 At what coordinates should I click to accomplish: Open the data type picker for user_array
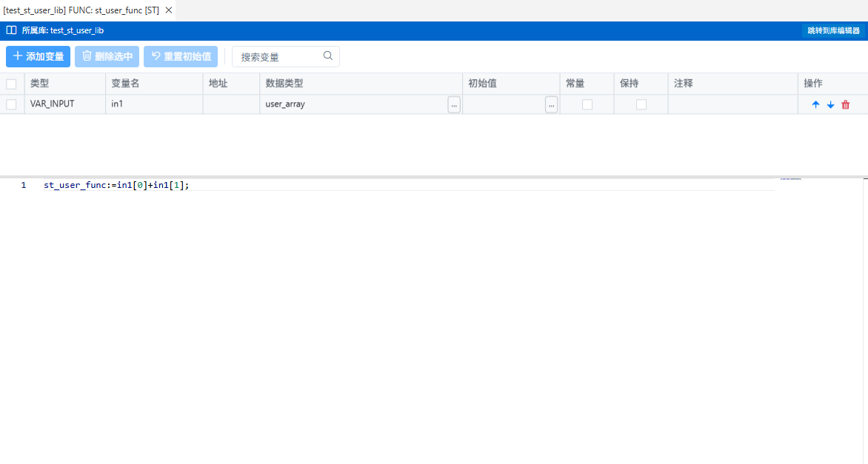tap(454, 104)
